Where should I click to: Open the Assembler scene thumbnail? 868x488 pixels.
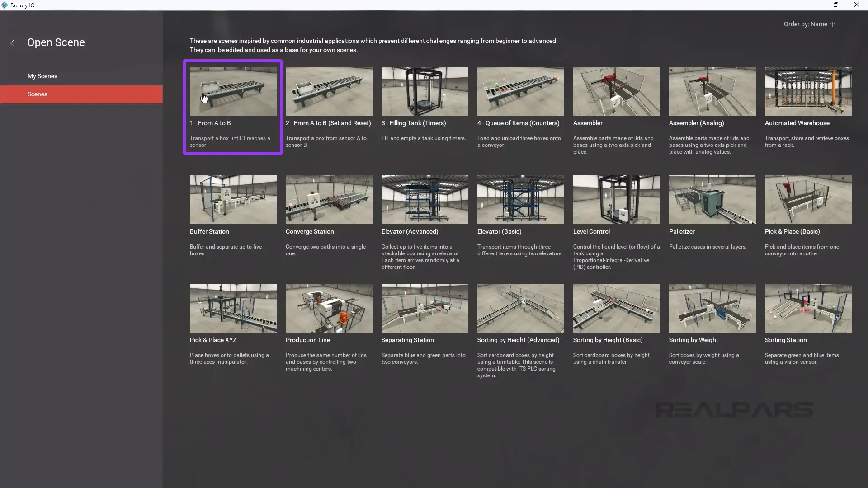[616, 91]
